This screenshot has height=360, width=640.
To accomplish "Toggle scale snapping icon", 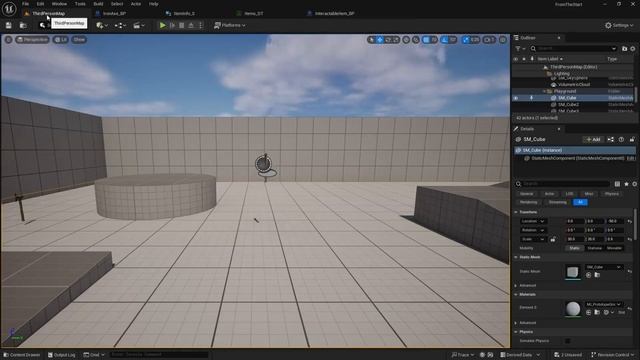I will tap(466, 40).
